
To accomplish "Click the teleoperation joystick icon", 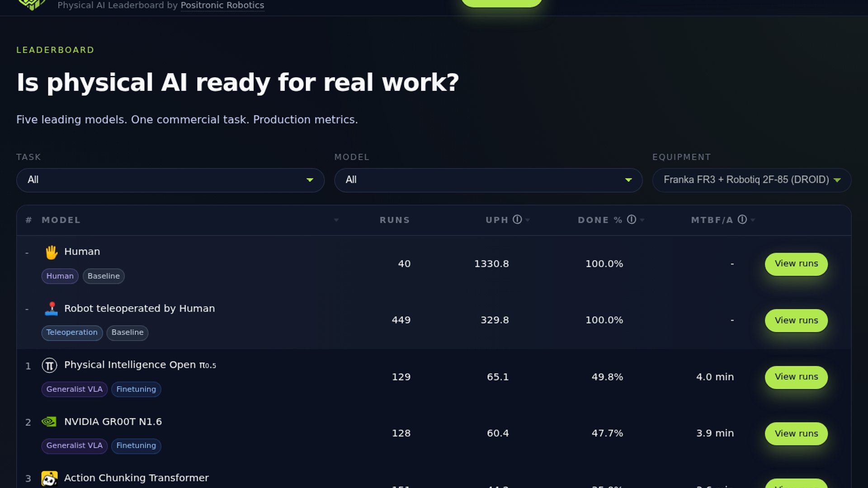I will (x=51, y=309).
